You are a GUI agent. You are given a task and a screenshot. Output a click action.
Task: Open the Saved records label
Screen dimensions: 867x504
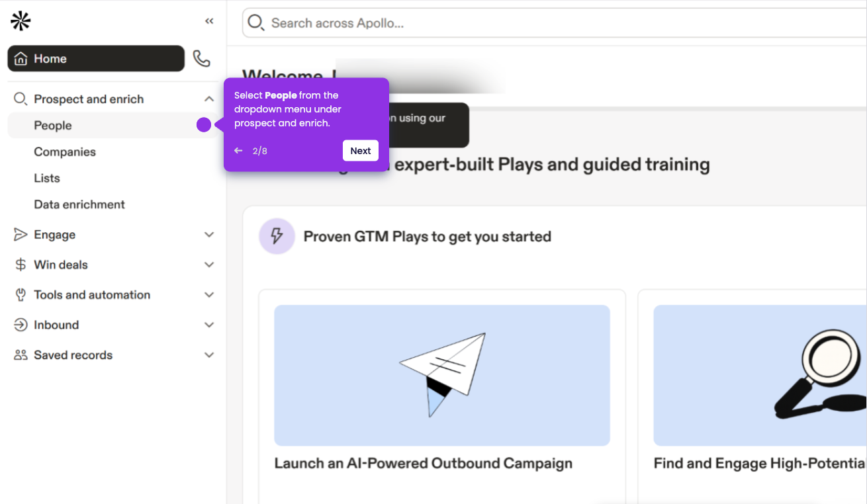[73, 355]
